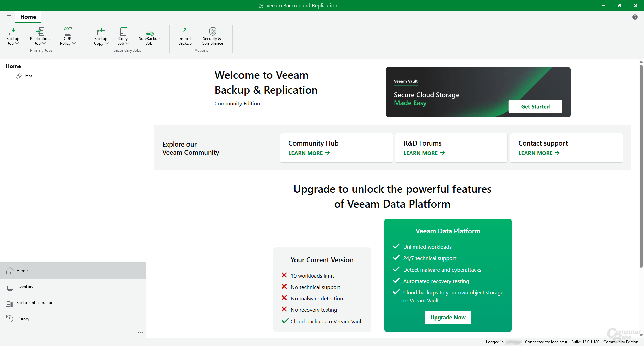Expand the navigation pane overflow dots

[x=140, y=332]
